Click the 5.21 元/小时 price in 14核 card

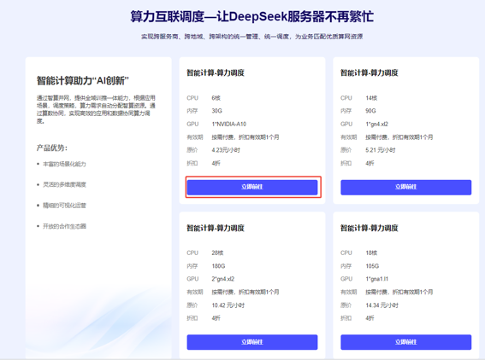click(x=380, y=150)
